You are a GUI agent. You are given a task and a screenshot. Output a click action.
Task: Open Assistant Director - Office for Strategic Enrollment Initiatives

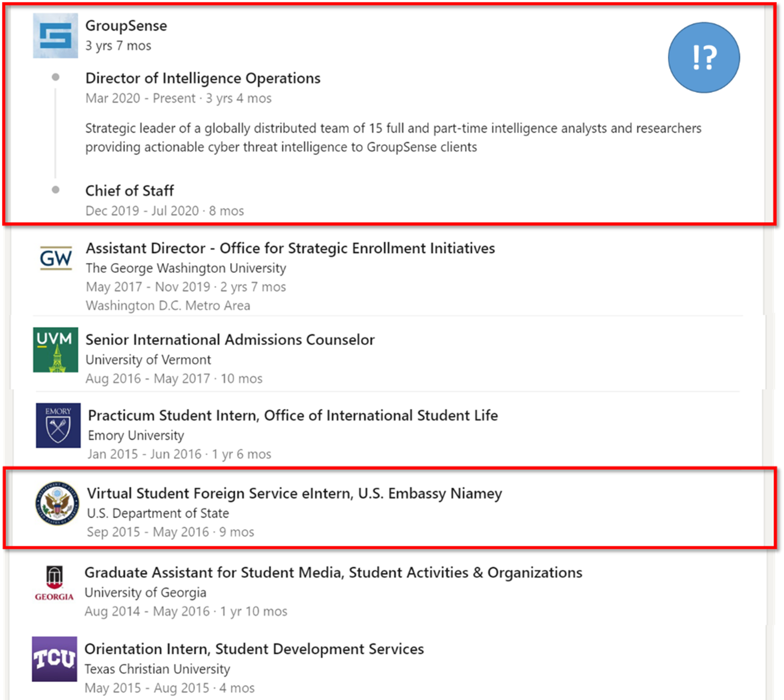tap(290, 248)
